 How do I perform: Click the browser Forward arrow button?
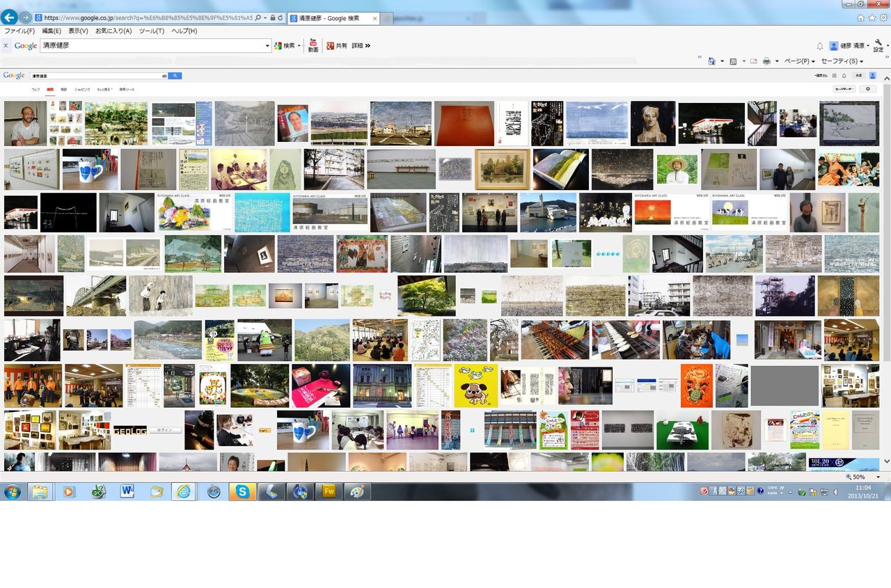[x=26, y=17]
